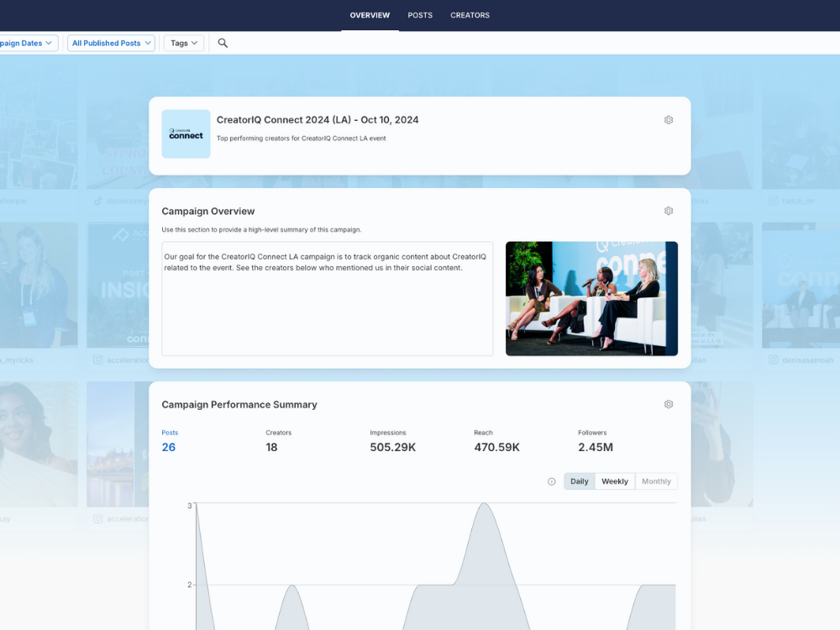Expand the Tags filter dropdown
This screenshot has width=840, height=630.
tap(184, 43)
